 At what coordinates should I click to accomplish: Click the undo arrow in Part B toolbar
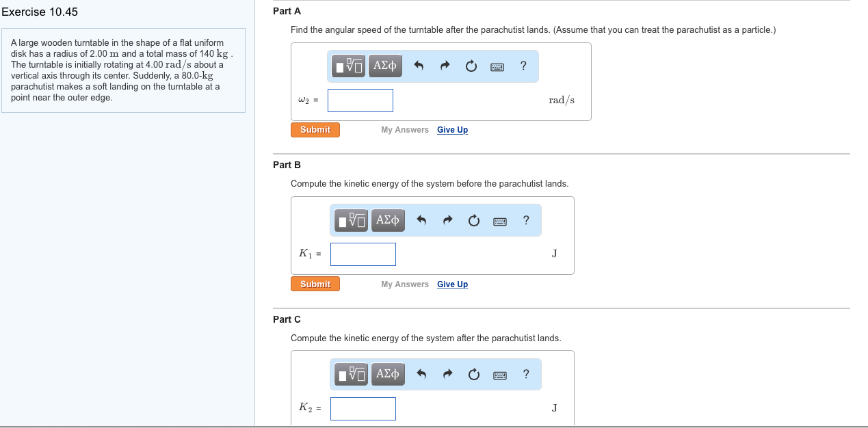[x=422, y=220]
